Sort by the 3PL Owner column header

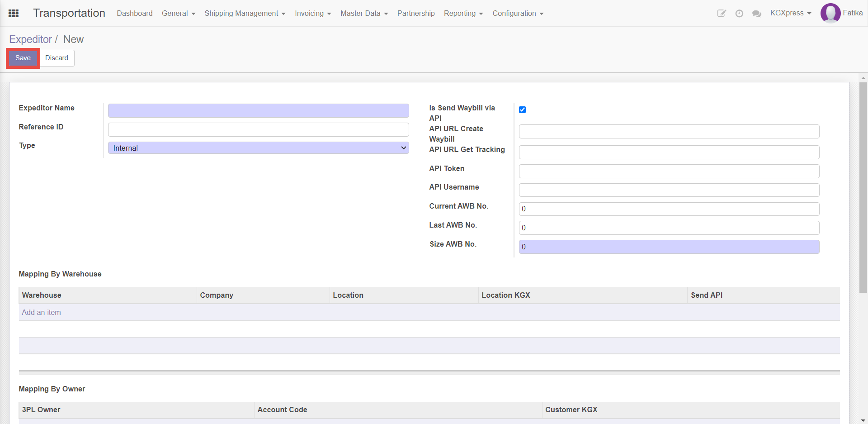(x=137, y=410)
